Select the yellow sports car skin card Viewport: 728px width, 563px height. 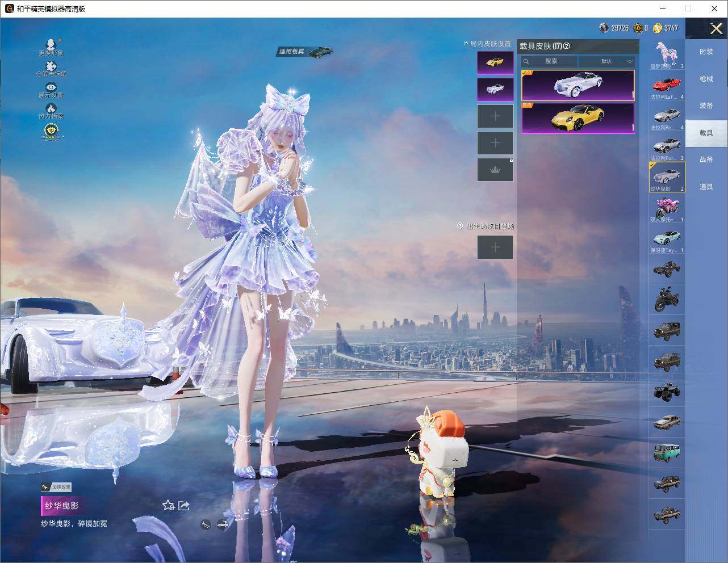click(x=578, y=118)
